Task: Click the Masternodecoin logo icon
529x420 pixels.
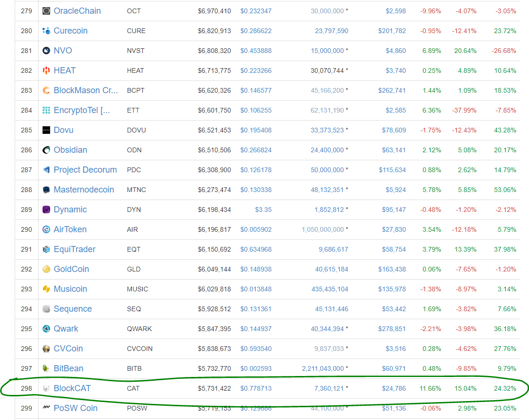Action: coord(46,190)
